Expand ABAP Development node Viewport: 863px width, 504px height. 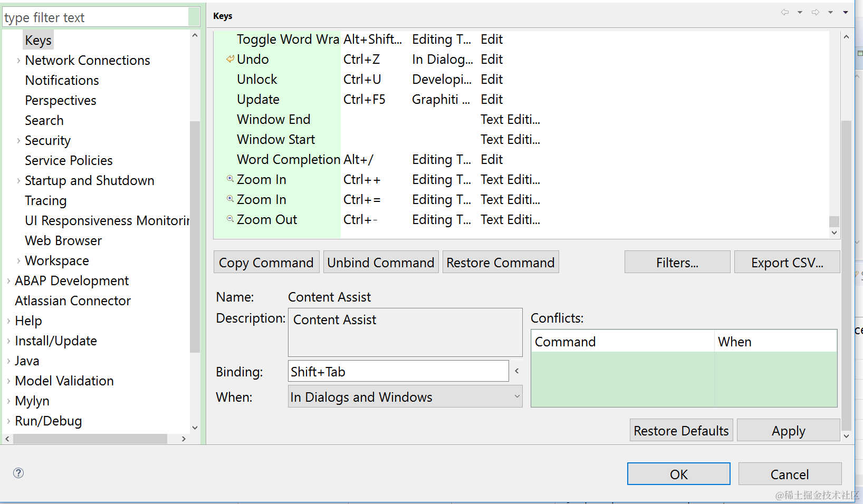(8, 281)
